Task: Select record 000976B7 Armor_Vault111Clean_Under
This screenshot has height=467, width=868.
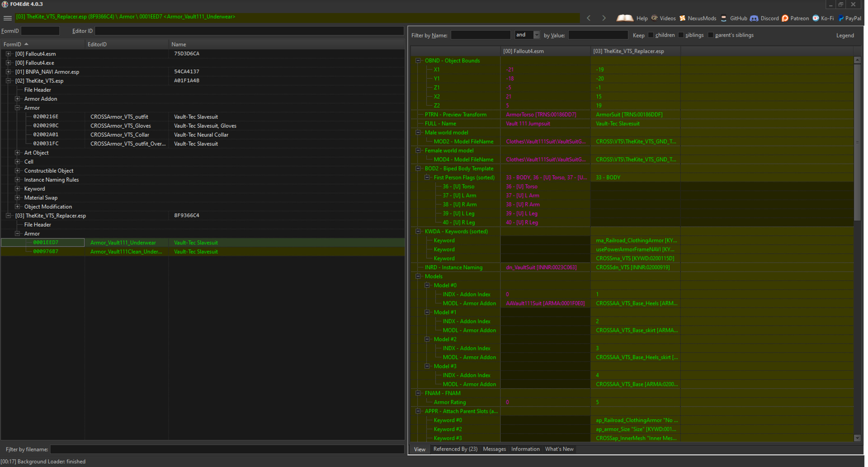Action: (x=203, y=252)
